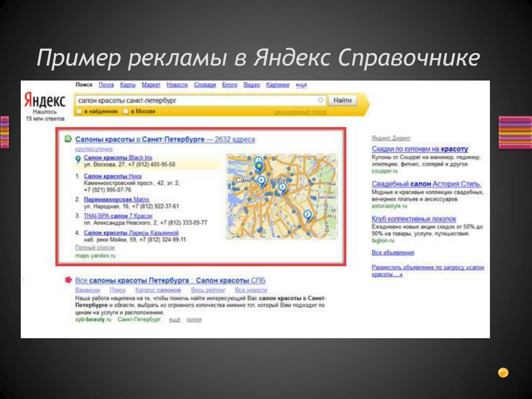Open 'Все салоны красоты Петербурга' result title
Viewport: 532px width, 399px height.
pos(170,280)
